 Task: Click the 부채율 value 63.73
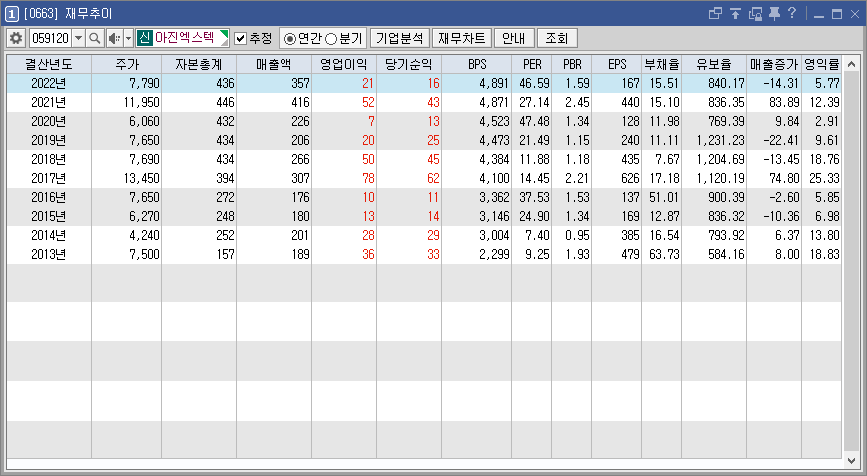[664, 254]
